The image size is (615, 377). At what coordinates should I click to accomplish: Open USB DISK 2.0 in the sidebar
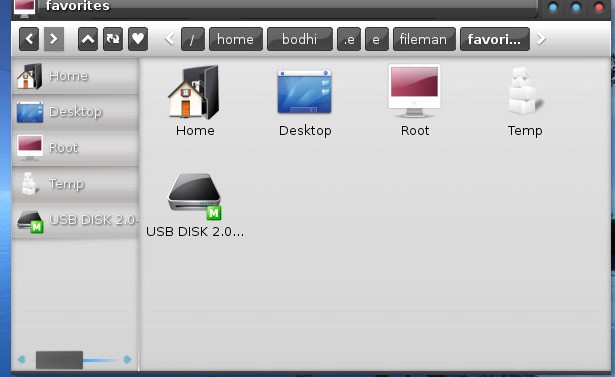(x=75, y=220)
